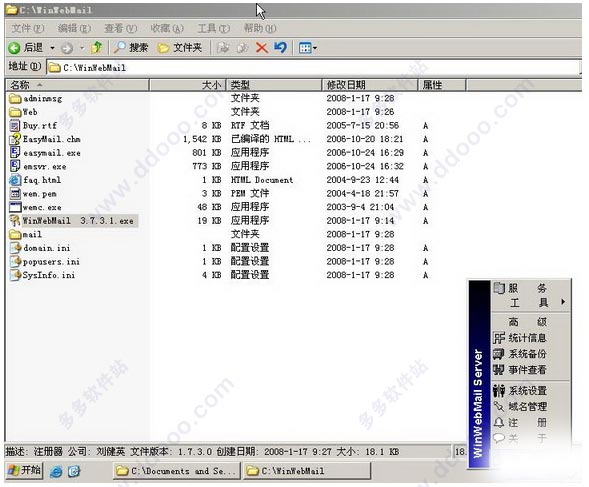The height and width of the screenshot is (487, 589).
Task: Click the 1,542 KB size cell
Action: pyautogui.click(x=202, y=139)
